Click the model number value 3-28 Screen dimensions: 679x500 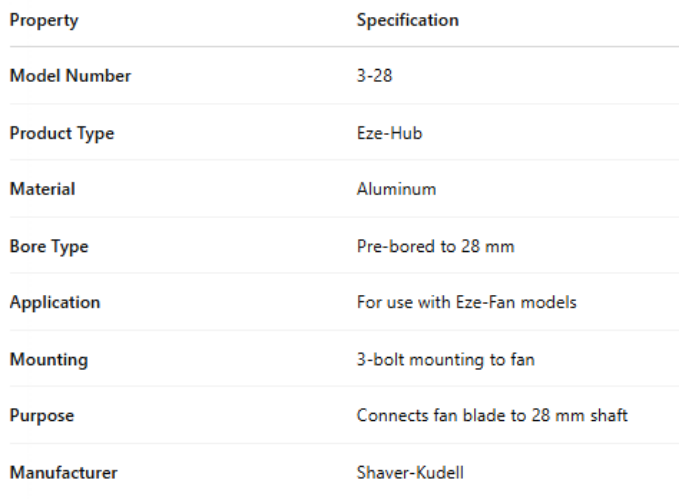tap(375, 76)
